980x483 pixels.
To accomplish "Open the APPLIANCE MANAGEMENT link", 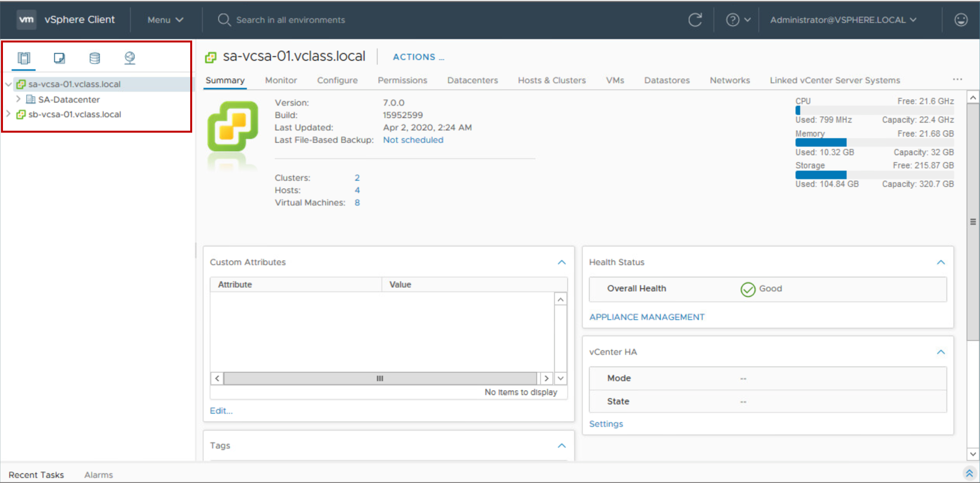I will coord(647,317).
